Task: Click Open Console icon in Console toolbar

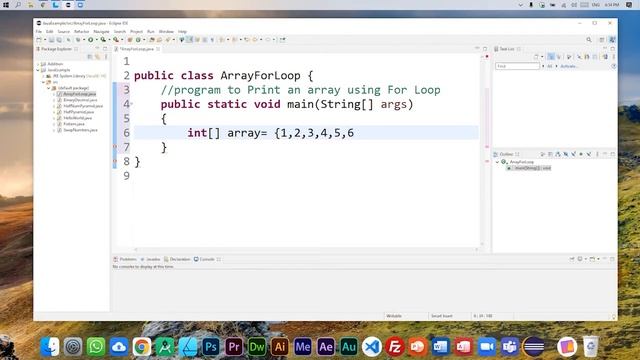Action: pyautogui.click(x=593, y=259)
